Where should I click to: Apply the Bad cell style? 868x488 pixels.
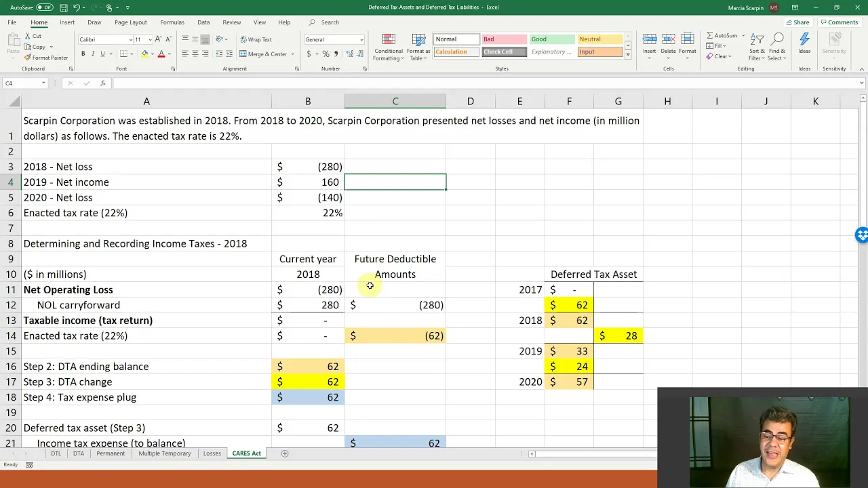(504, 39)
